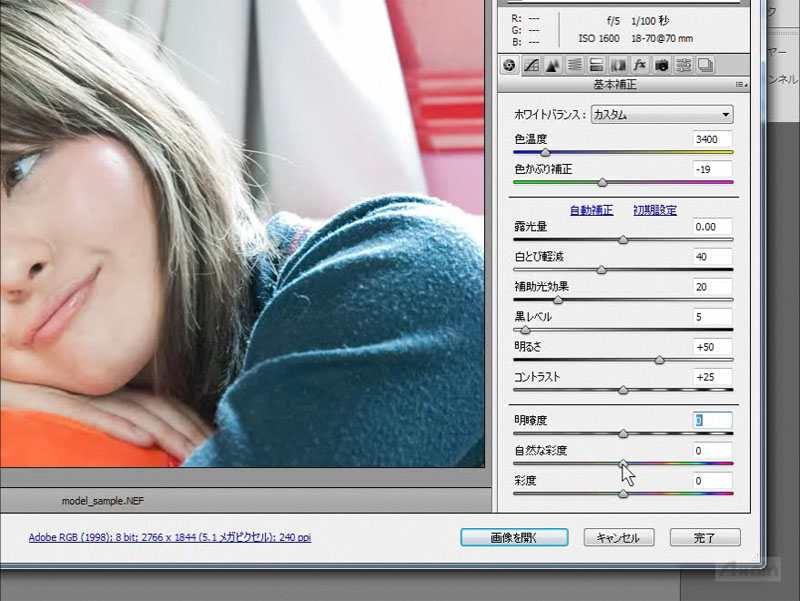Open Adobe RGB workflow options link
800x601 pixels.
(170, 537)
